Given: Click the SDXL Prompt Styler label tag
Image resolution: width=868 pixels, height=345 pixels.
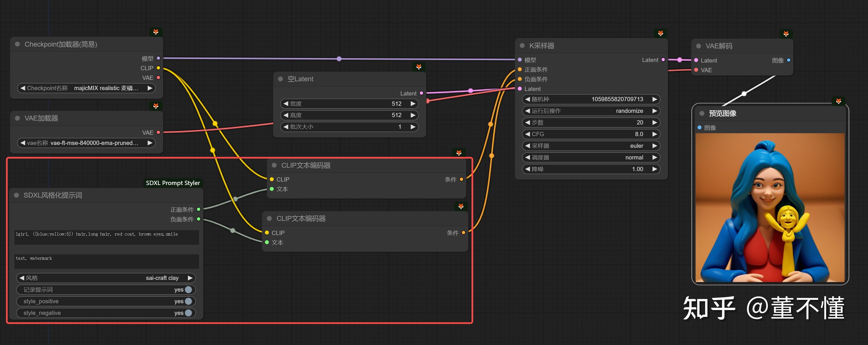Looking at the screenshot, I should pos(173,183).
